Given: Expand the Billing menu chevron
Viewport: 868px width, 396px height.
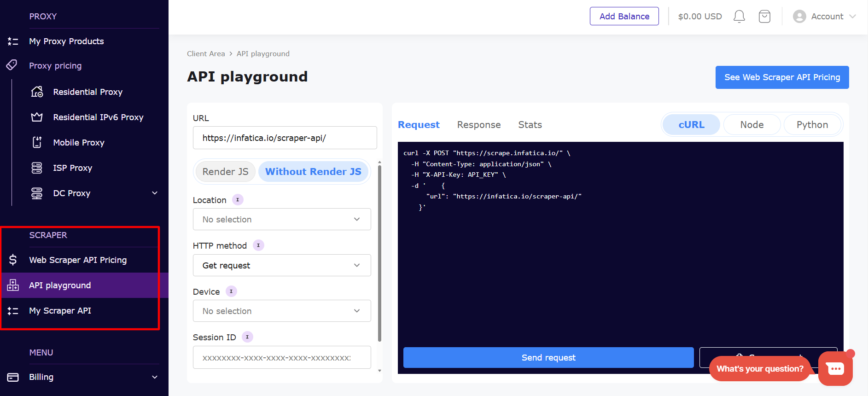Looking at the screenshot, I should pos(155,377).
